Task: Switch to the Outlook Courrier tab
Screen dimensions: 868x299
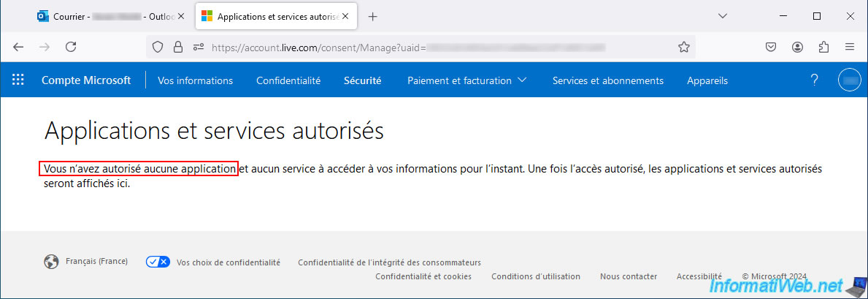Action: click(x=110, y=17)
